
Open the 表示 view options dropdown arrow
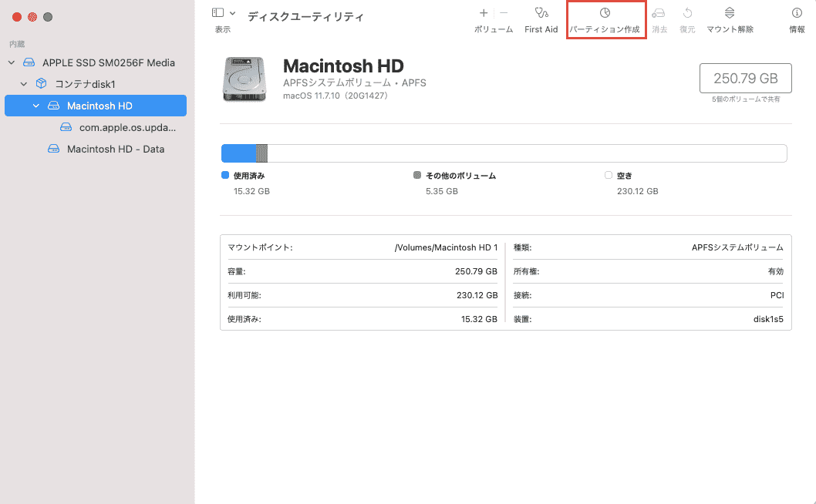tap(233, 13)
